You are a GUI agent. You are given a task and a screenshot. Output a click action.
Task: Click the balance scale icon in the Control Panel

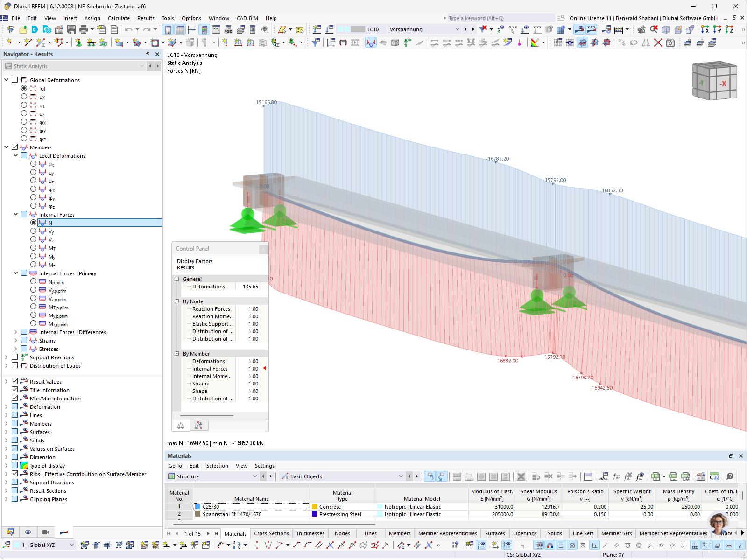coord(180,425)
